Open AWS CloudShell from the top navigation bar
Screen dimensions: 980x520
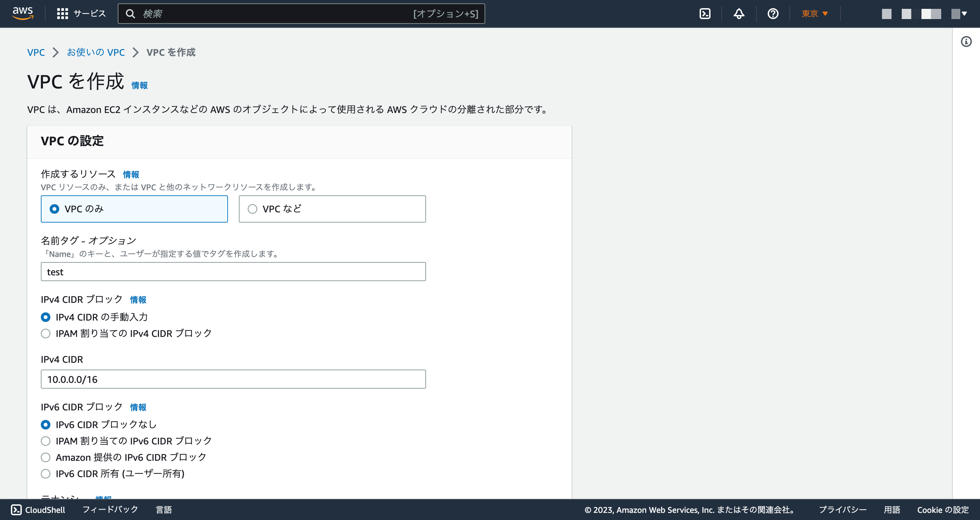pos(705,13)
